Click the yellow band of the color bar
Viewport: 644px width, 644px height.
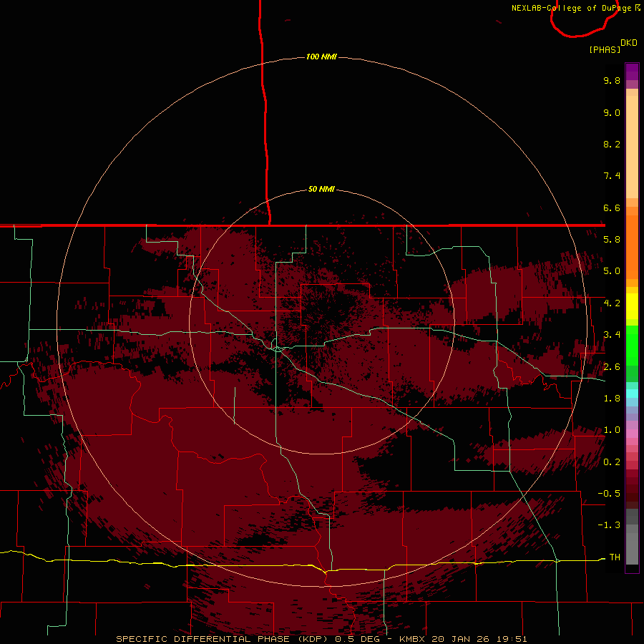coord(632,306)
